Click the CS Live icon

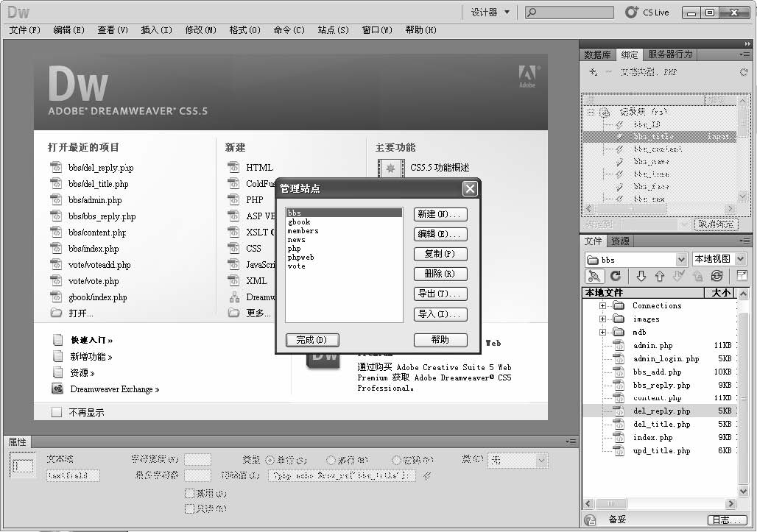point(631,13)
